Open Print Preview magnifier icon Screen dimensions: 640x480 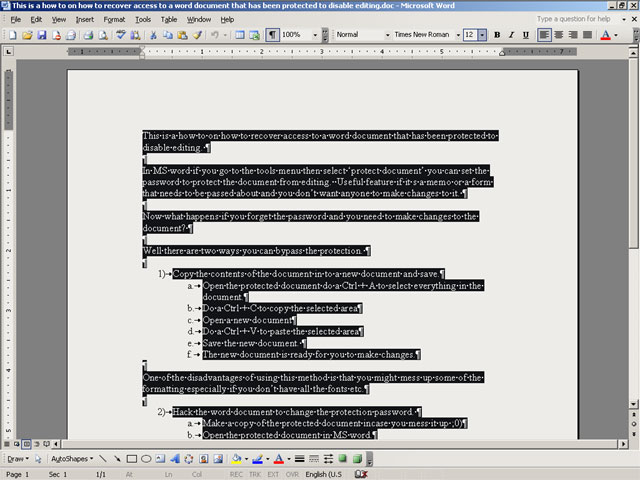(x=103, y=35)
